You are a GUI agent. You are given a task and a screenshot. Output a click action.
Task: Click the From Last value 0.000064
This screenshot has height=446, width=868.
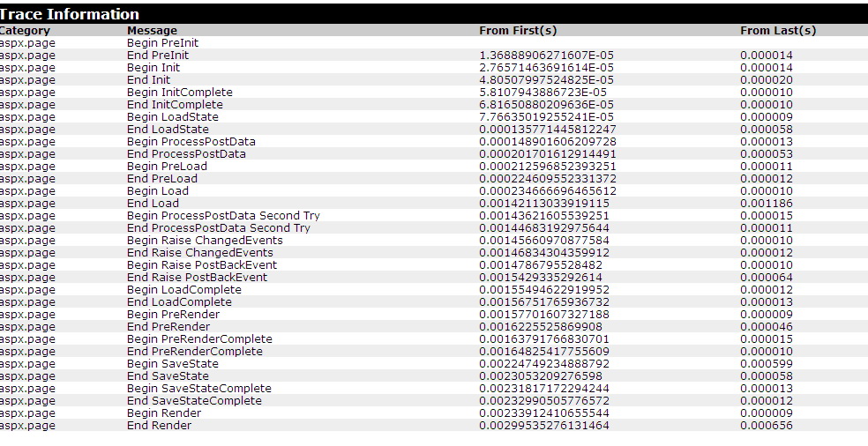767,278
